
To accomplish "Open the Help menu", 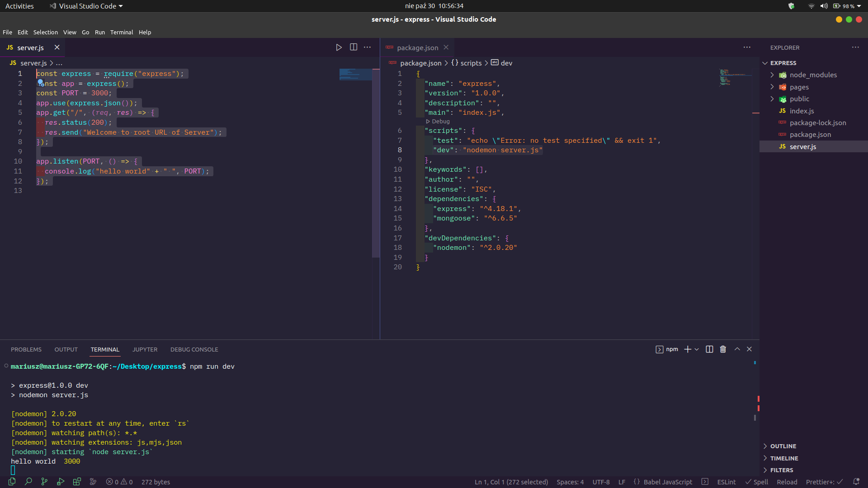I will [x=145, y=32].
